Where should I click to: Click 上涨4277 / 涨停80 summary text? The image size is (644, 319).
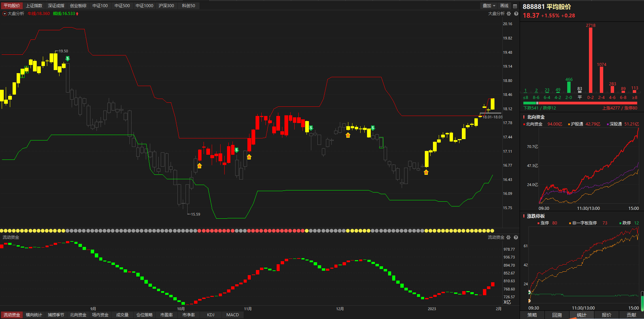(620, 108)
